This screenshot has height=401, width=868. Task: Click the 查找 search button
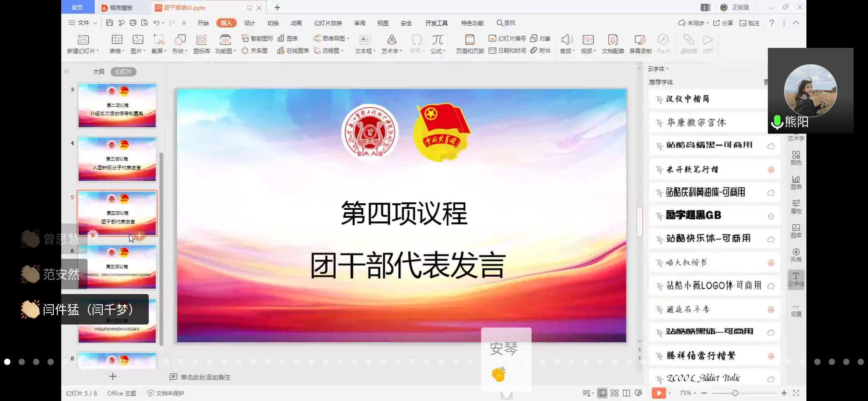(x=506, y=23)
